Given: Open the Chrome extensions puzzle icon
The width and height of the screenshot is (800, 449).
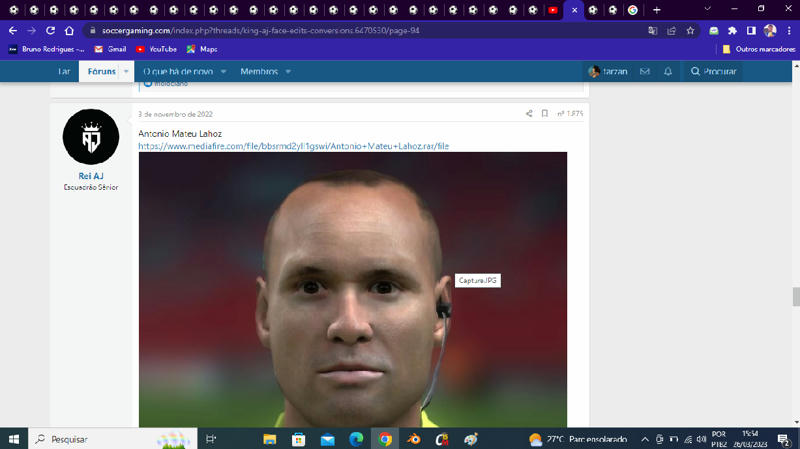Looking at the screenshot, I should (732, 31).
